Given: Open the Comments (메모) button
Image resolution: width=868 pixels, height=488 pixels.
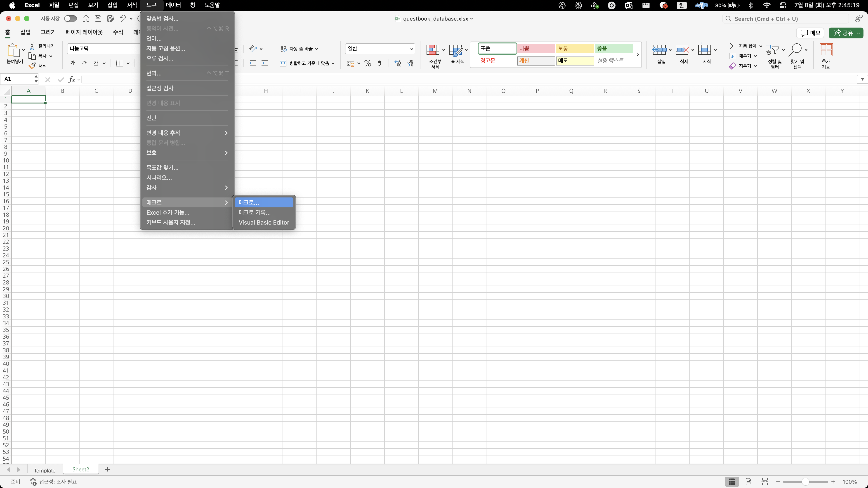Looking at the screenshot, I should pos(810,33).
